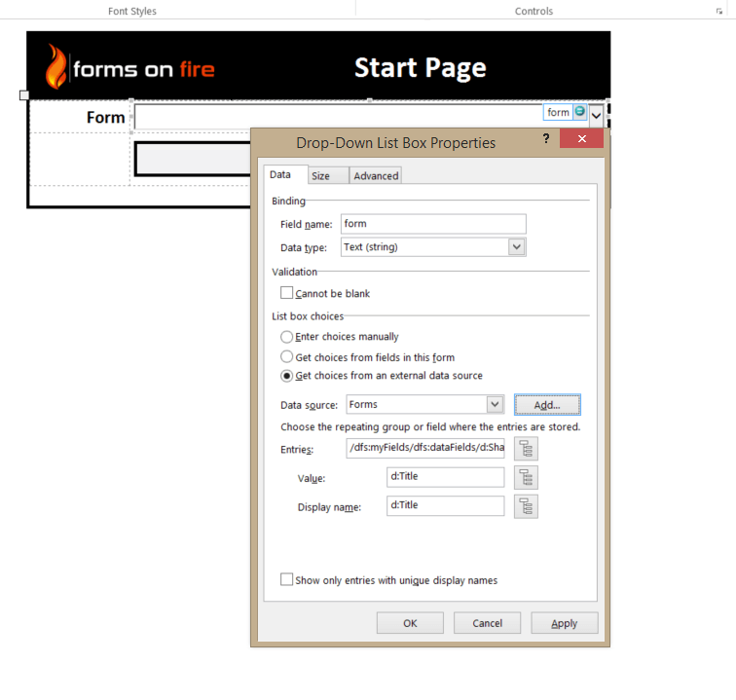Click the forms on fire flame logo
Viewport: 736px width, 700px height.
pyautogui.click(x=56, y=66)
